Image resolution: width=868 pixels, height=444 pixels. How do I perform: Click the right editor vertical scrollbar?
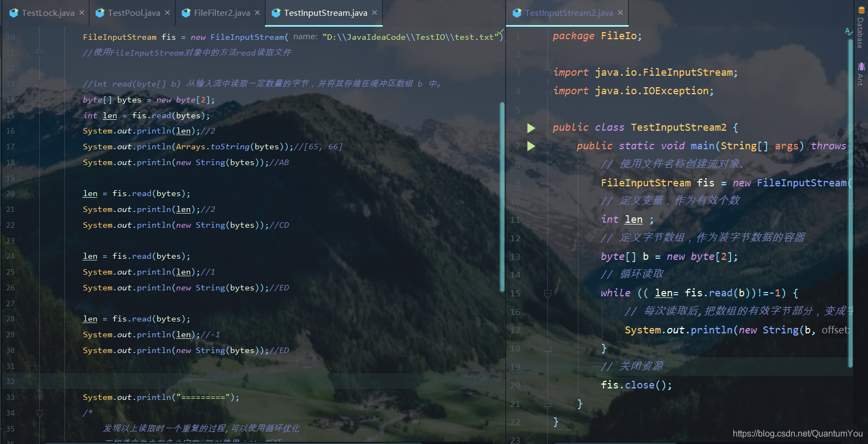point(850,203)
